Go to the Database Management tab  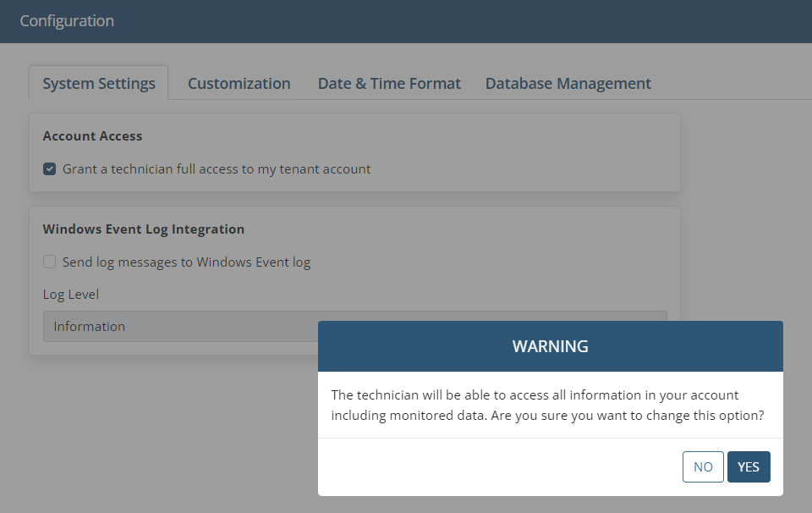[568, 84]
